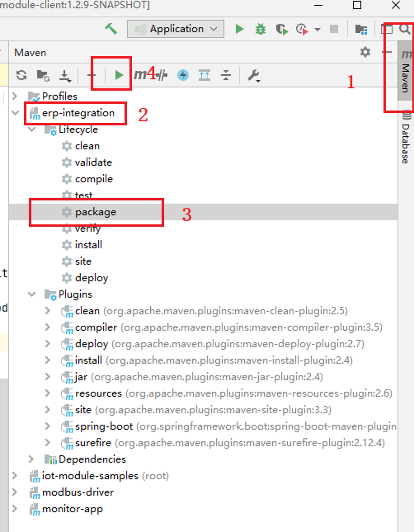
Task: Expand the spring-boot plugin node
Action: (48, 426)
